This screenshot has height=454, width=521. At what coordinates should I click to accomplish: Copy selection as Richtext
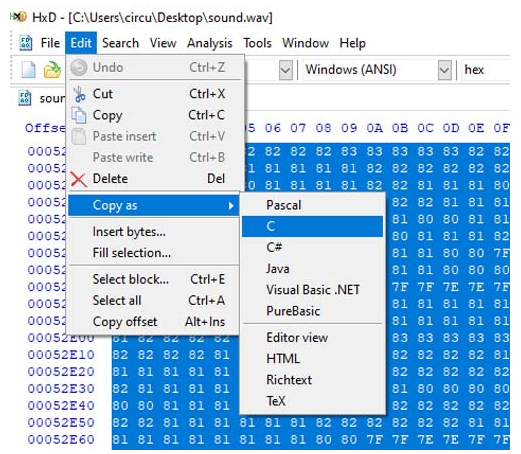[x=313, y=380]
